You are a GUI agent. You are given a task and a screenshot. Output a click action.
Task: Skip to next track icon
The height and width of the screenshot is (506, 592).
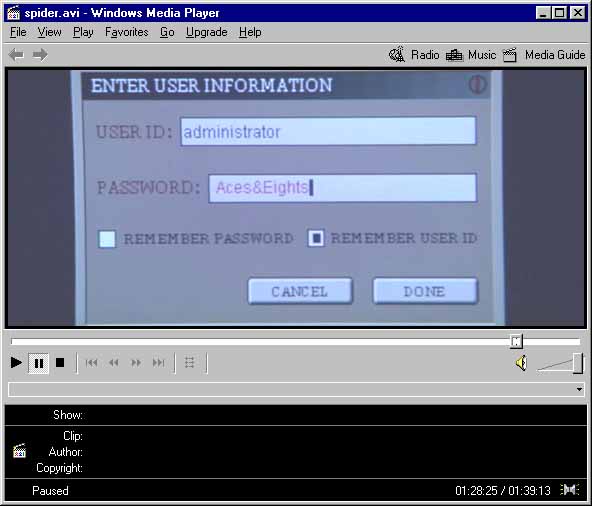(x=159, y=363)
